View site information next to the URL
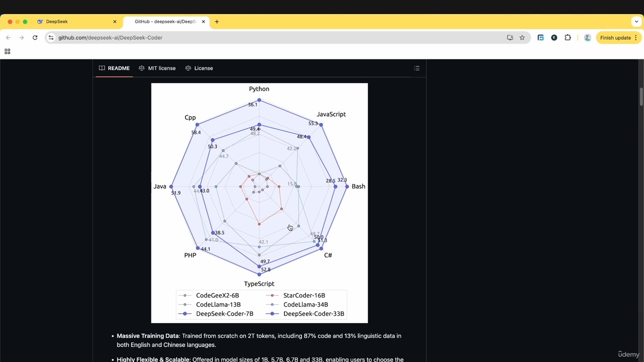Image resolution: width=644 pixels, height=362 pixels. (51, 38)
